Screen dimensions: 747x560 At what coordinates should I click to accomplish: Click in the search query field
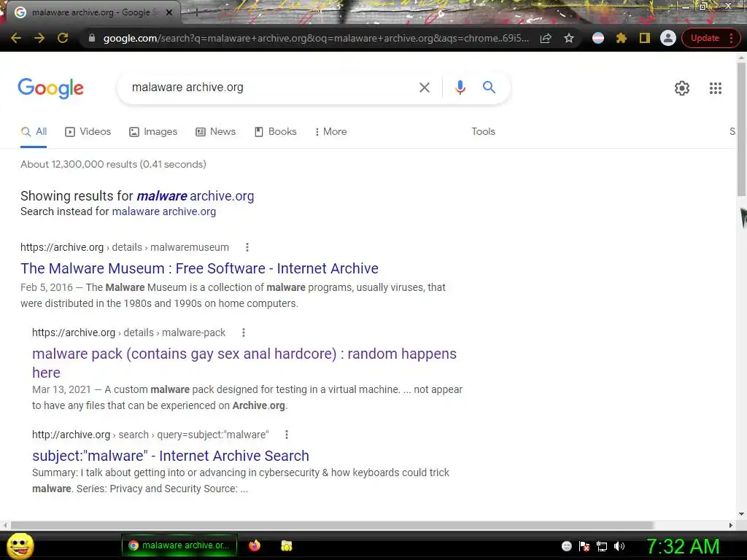click(267, 87)
